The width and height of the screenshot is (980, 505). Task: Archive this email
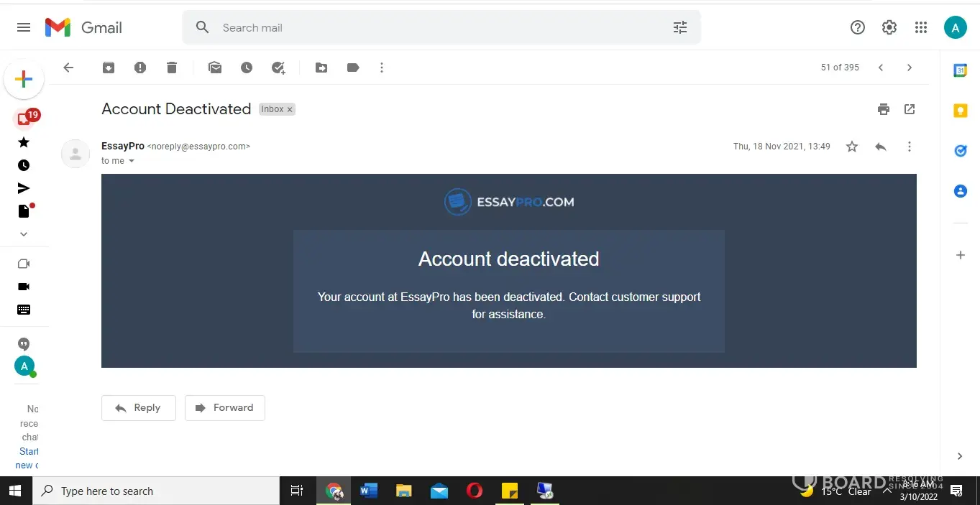(x=109, y=68)
